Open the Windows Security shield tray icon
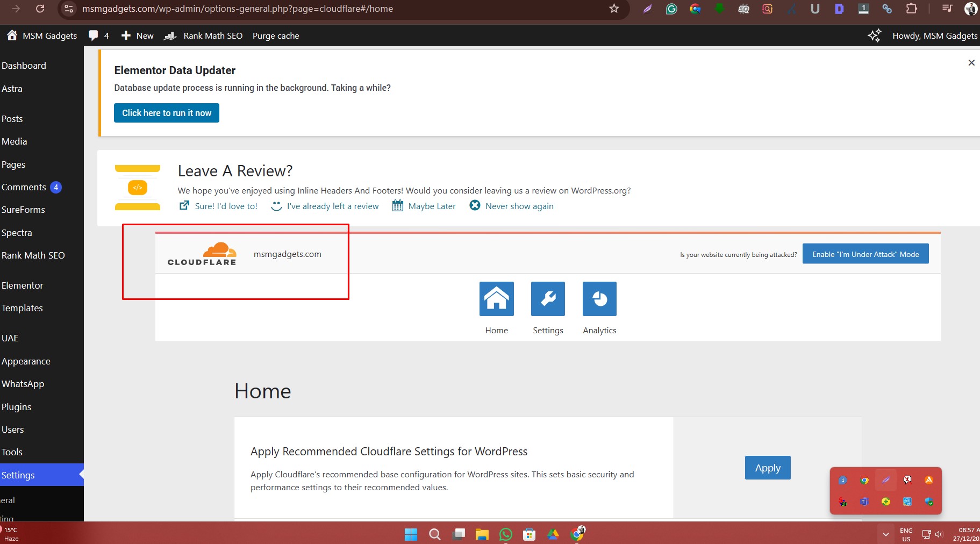Viewport: 980px width, 544px height. pos(929,502)
